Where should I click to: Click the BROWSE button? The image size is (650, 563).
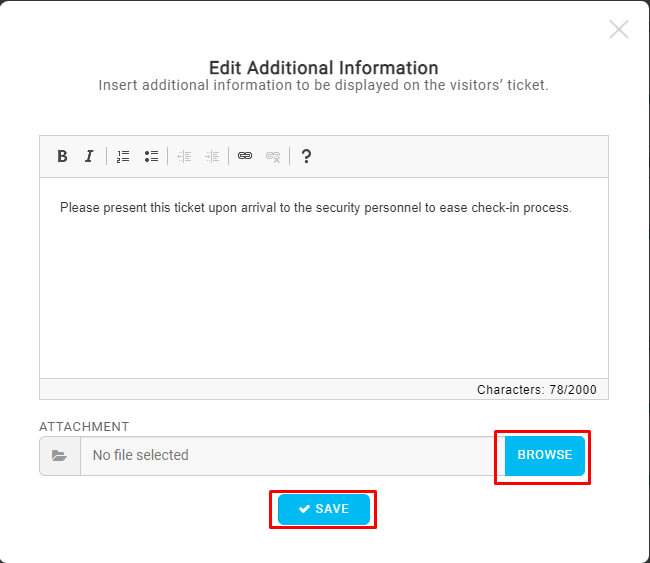coord(545,455)
